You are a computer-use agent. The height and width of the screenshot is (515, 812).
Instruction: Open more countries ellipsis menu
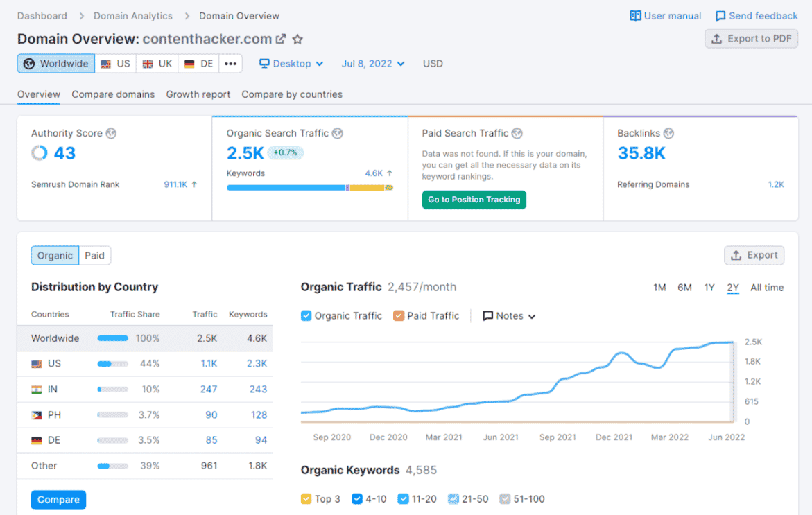pyautogui.click(x=230, y=64)
